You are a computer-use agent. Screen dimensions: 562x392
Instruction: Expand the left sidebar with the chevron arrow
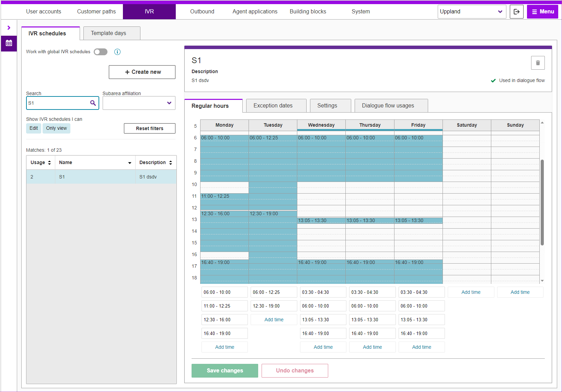(x=9, y=28)
